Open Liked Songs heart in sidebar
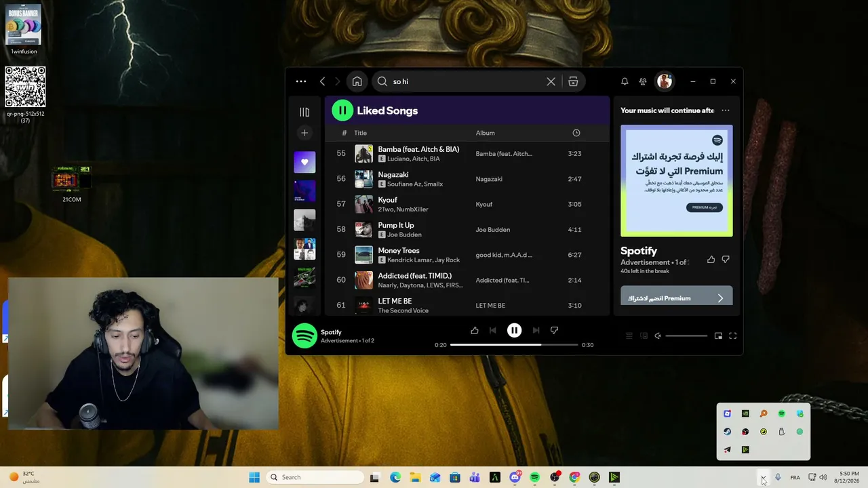868x488 pixels. pos(304,162)
